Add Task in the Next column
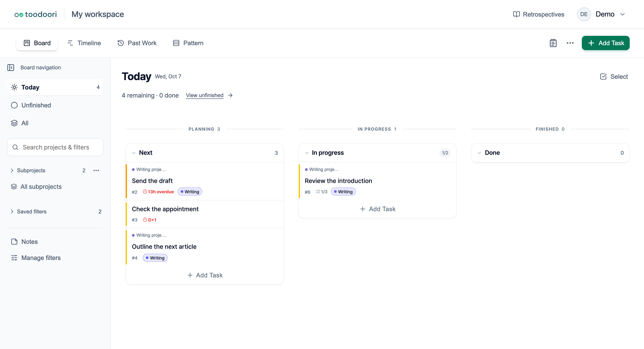644x349 pixels. point(205,275)
